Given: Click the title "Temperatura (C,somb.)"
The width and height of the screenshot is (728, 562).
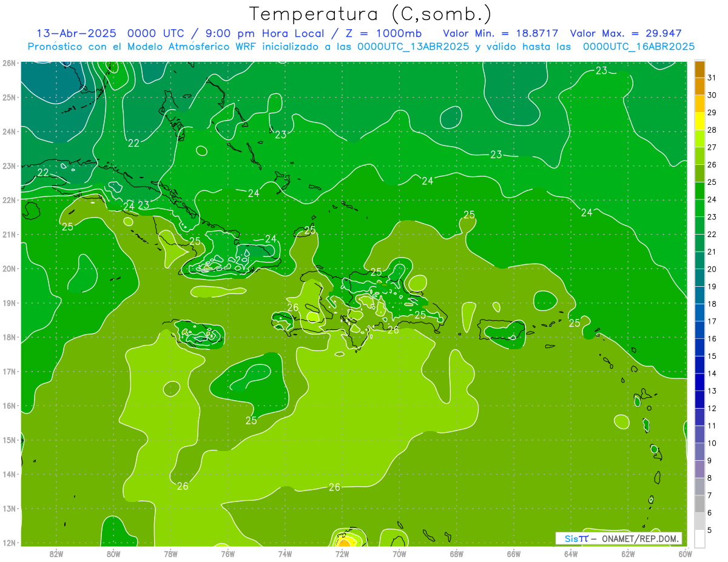Looking at the screenshot, I should tap(371, 14).
